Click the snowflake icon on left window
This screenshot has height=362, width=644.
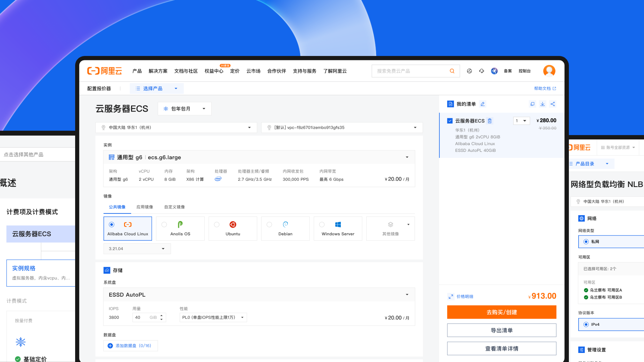(20, 342)
